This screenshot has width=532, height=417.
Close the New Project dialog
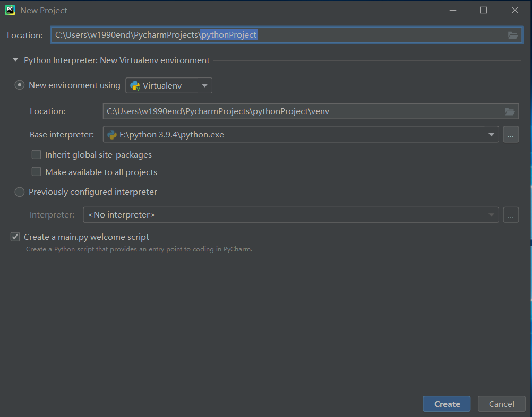[514, 10]
